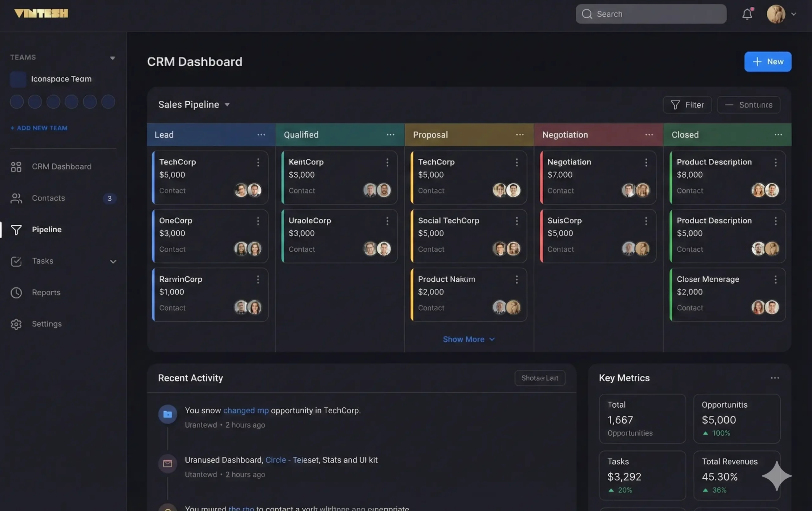Open three-dot menu on OneCorp card
Viewport: 812px width, 511px height.
pos(258,221)
